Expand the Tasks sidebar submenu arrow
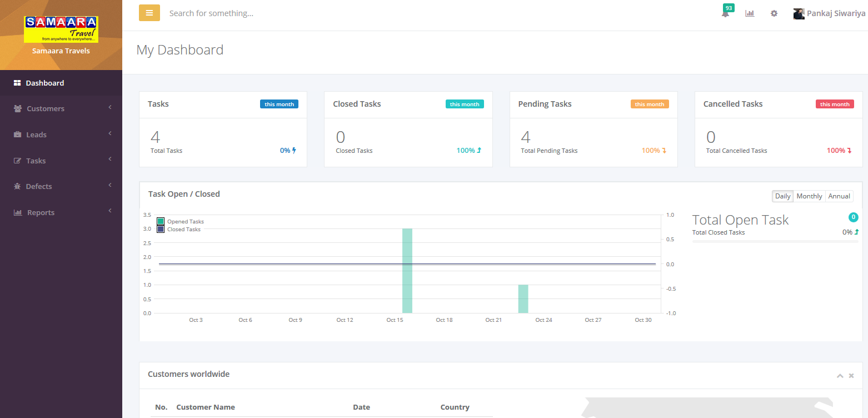 110,160
